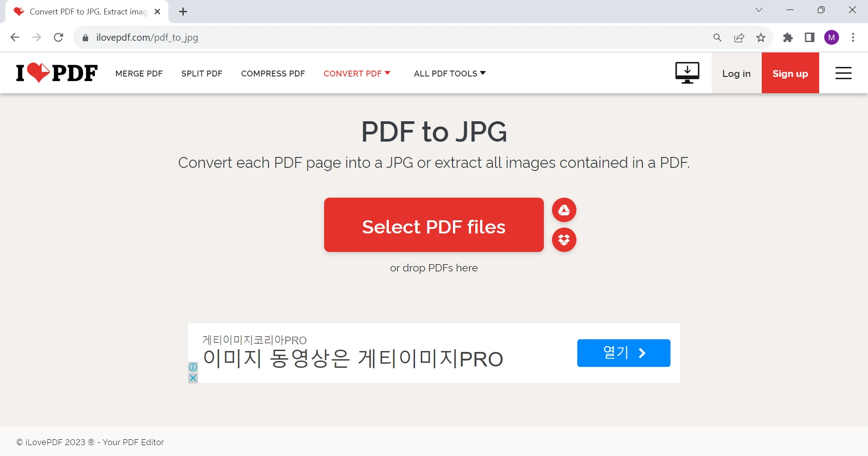The image size is (868, 456).
Task: Open the extensions puzzle icon
Action: point(788,38)
